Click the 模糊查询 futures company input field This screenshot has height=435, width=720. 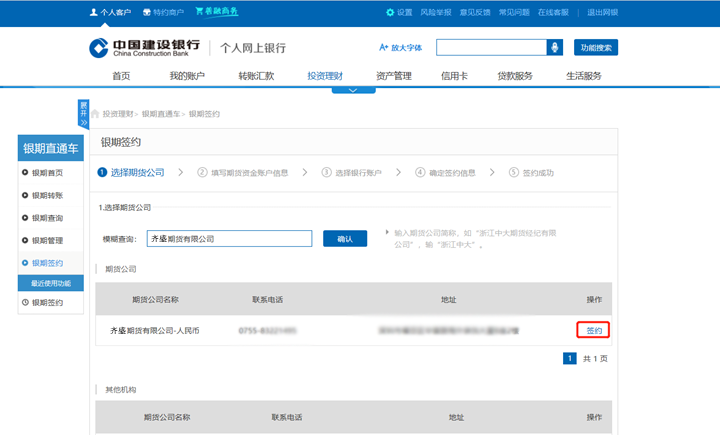230,239
